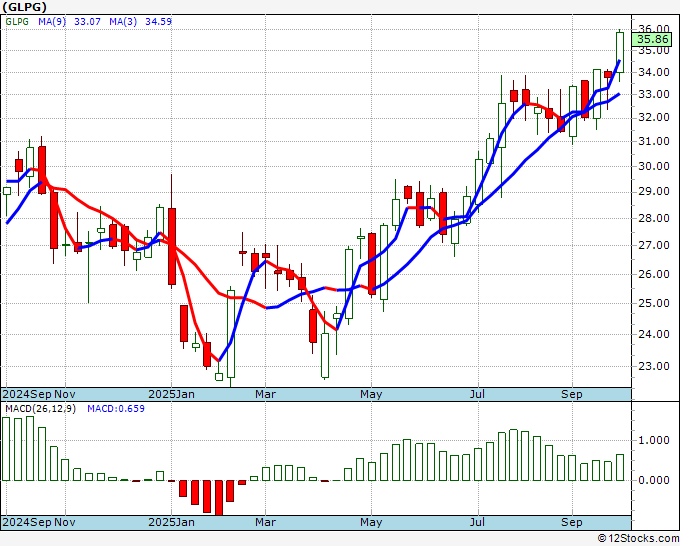Click the Mar label on price timeline

[265, 394]
